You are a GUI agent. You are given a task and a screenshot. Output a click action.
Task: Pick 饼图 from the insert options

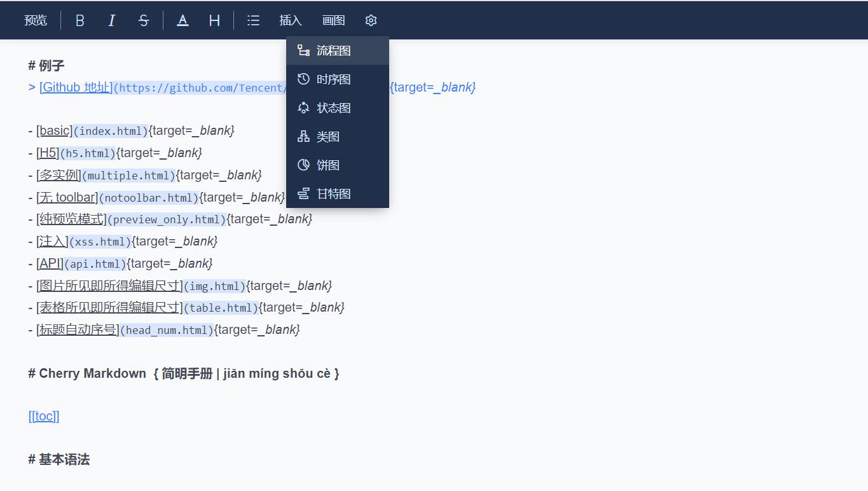click(327, 165)
